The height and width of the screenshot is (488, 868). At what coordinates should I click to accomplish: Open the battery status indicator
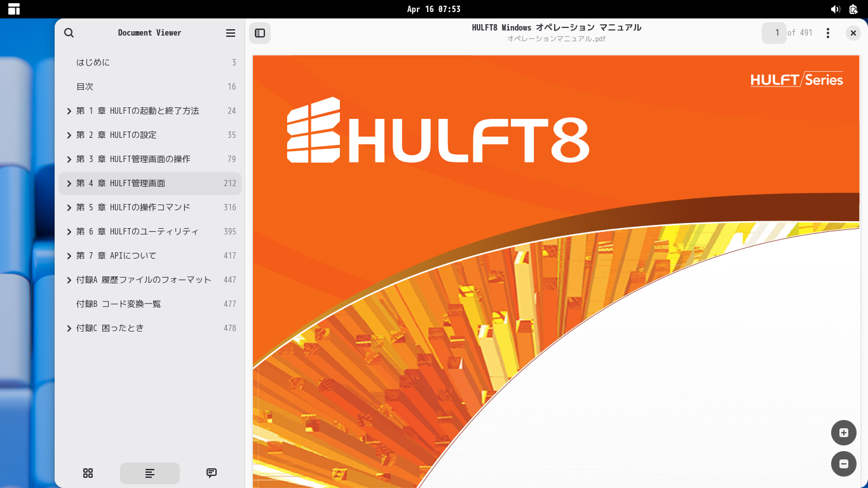(854, 9)
